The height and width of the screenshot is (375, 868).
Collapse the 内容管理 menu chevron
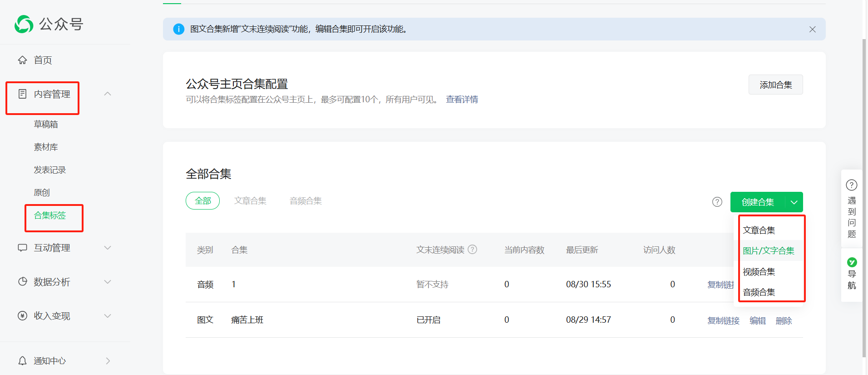coord(108,94)
